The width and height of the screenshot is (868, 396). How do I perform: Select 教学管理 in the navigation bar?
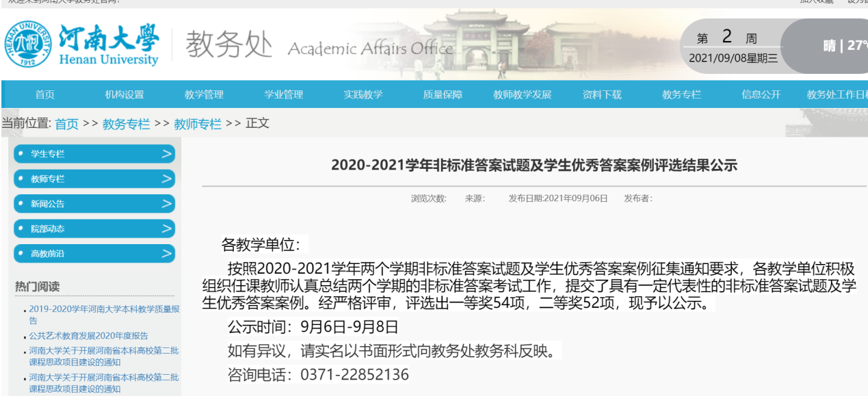click(x=204, y=94)
